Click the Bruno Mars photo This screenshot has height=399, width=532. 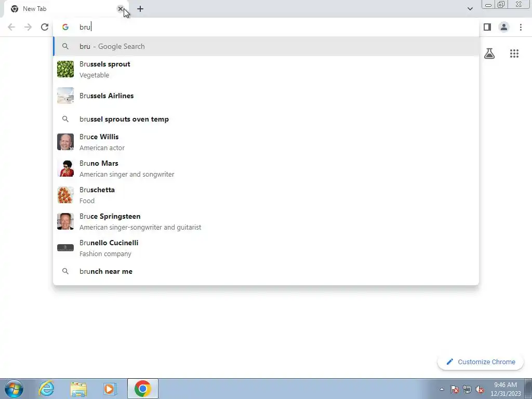click(65, 168)
